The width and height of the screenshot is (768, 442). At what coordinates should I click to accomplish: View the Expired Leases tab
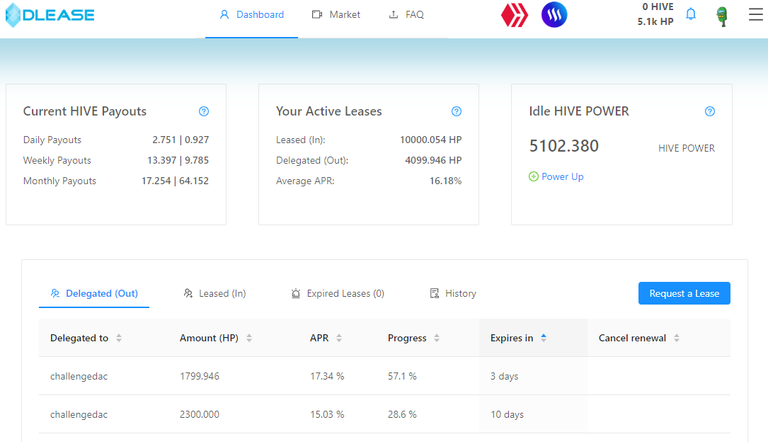pyautogui.click(x=337, y=294)
